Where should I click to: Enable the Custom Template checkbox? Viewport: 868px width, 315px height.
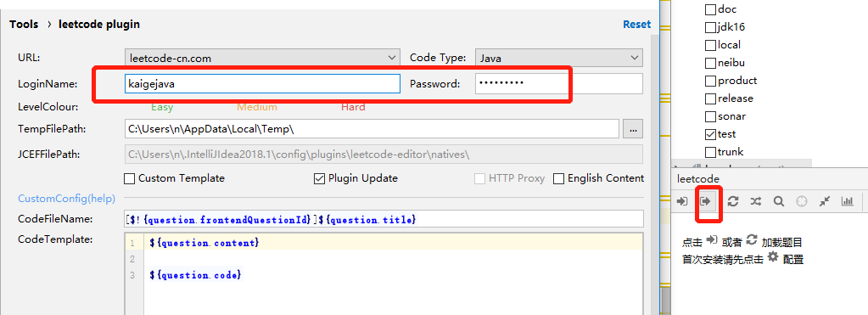pos(130,179)
